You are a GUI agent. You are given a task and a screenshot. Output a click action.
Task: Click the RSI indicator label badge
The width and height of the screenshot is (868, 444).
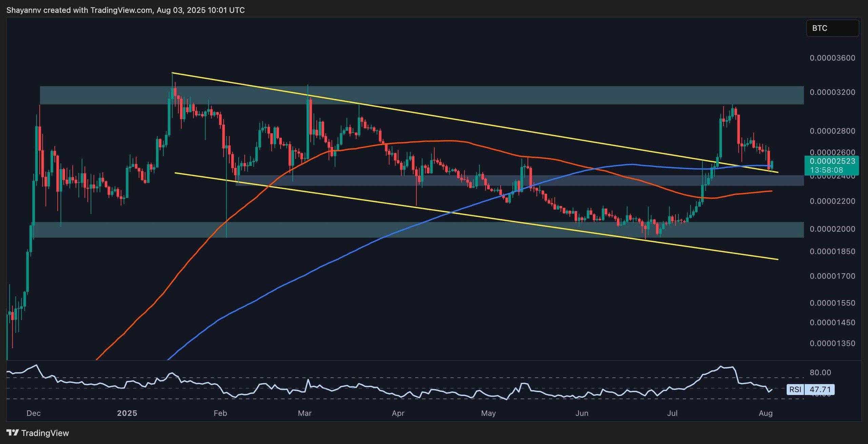[x=795, y=389]
